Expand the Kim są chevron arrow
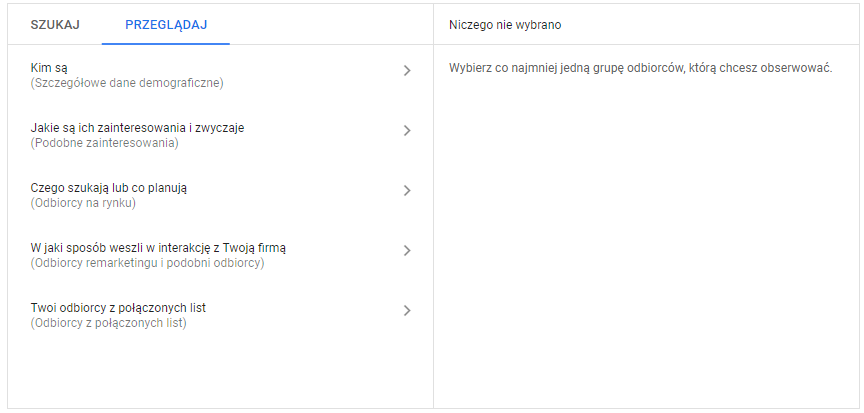Screen dimensions: 864x413 coord(407,70)
